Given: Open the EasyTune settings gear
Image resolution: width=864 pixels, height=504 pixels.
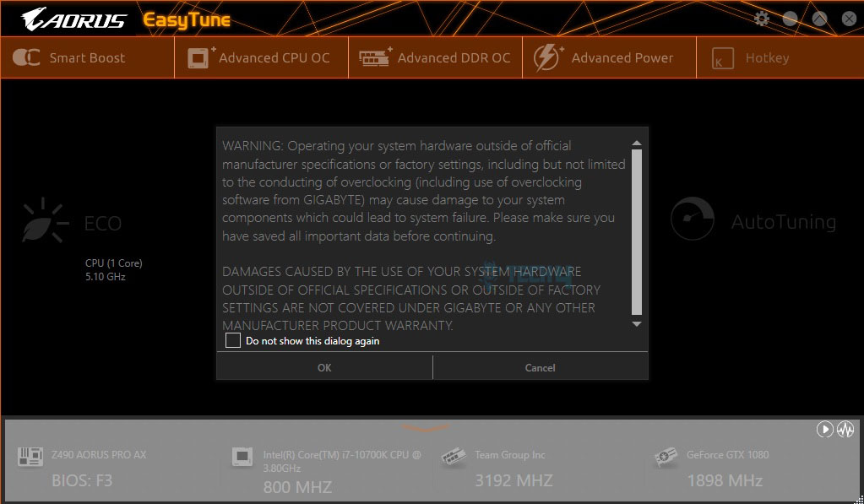Looking at the screenshot, I should tap(762, 19).
